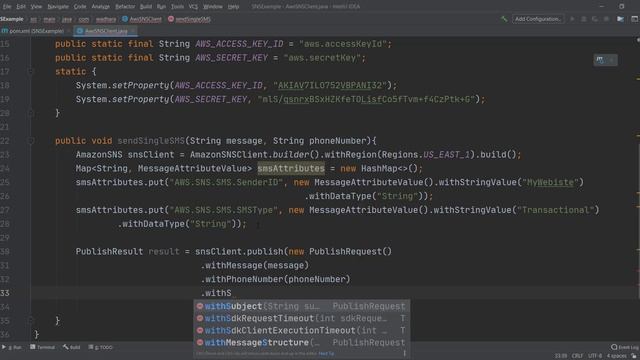This screenshot has width=640, height=360.
Task: Collapse the static block fold marker at line 17
Action: [x=30, y=71]
